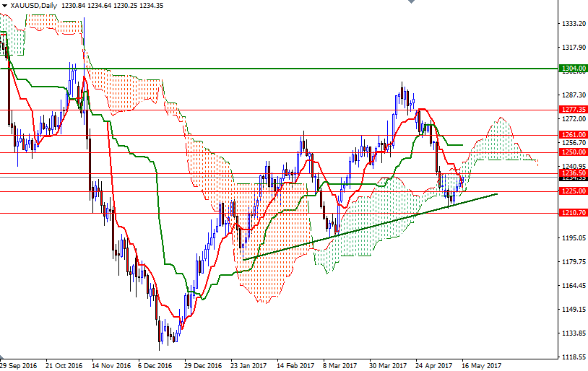Select the 1250.00 price level tag

[572, 152]
